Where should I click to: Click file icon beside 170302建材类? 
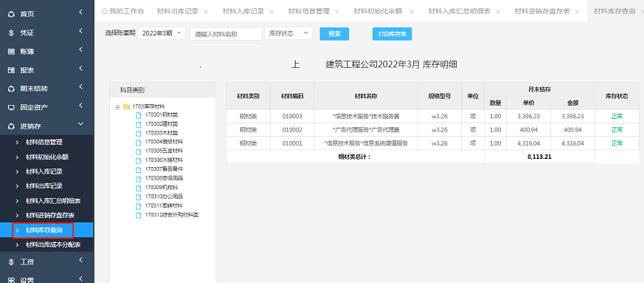pyautogui.click(x=139, y=124)
